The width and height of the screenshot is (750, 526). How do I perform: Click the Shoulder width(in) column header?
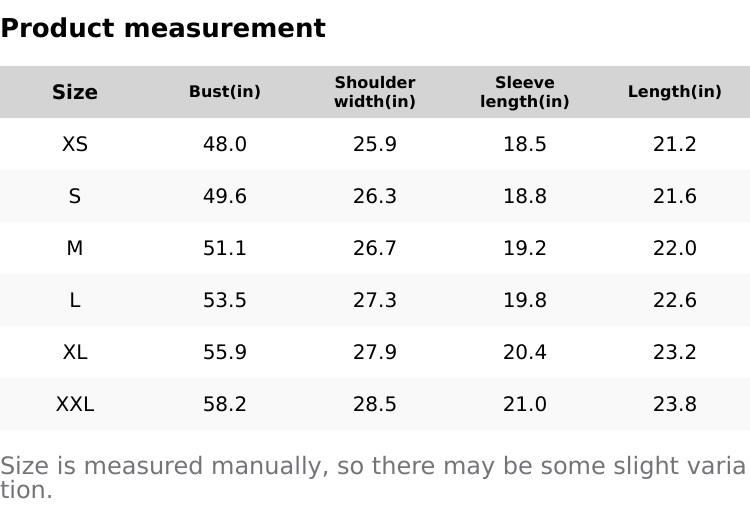(x=375, y=92)
